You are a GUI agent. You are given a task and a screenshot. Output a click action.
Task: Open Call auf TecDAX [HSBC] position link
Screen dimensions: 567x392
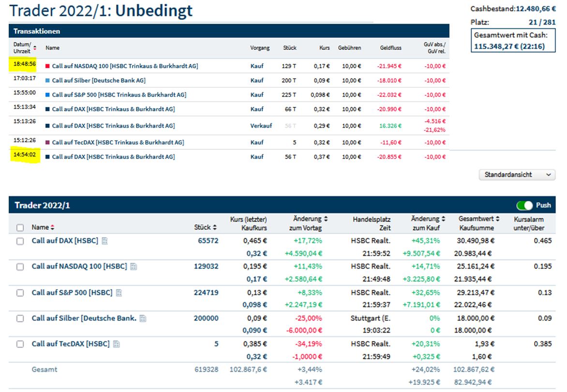(x=71, y=344)
